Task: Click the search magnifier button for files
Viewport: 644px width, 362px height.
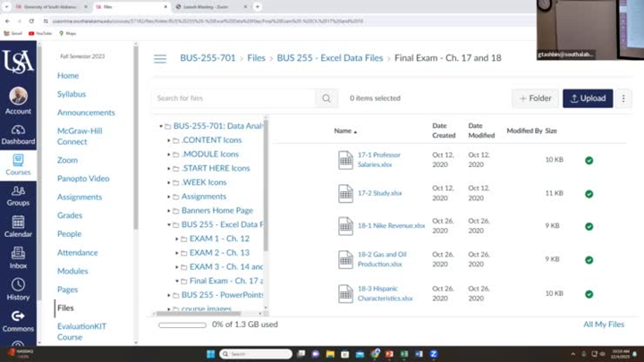Action: click(326, 98)
